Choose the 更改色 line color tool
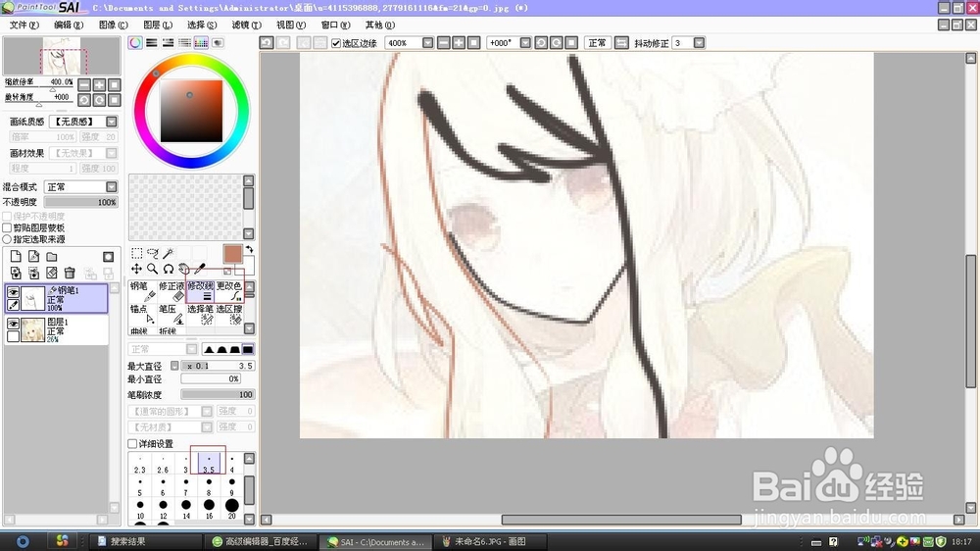Screen dimensions: 980x551 (228, 291)
